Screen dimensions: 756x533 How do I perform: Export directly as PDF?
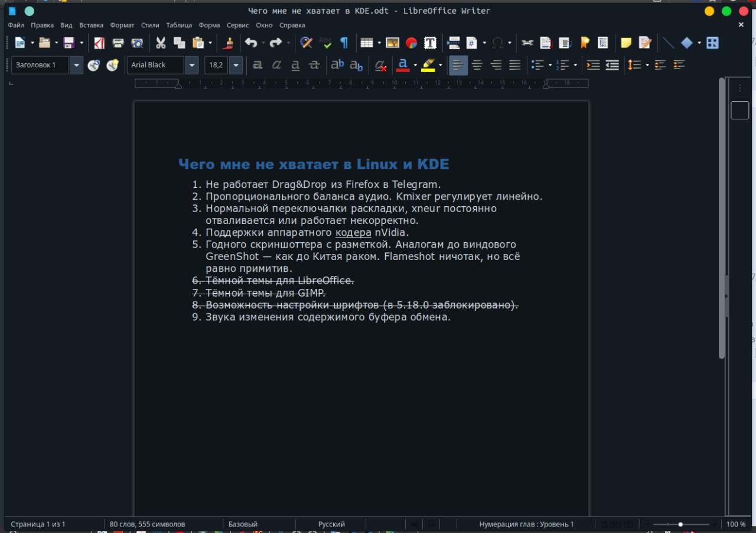tap(99, 43)
